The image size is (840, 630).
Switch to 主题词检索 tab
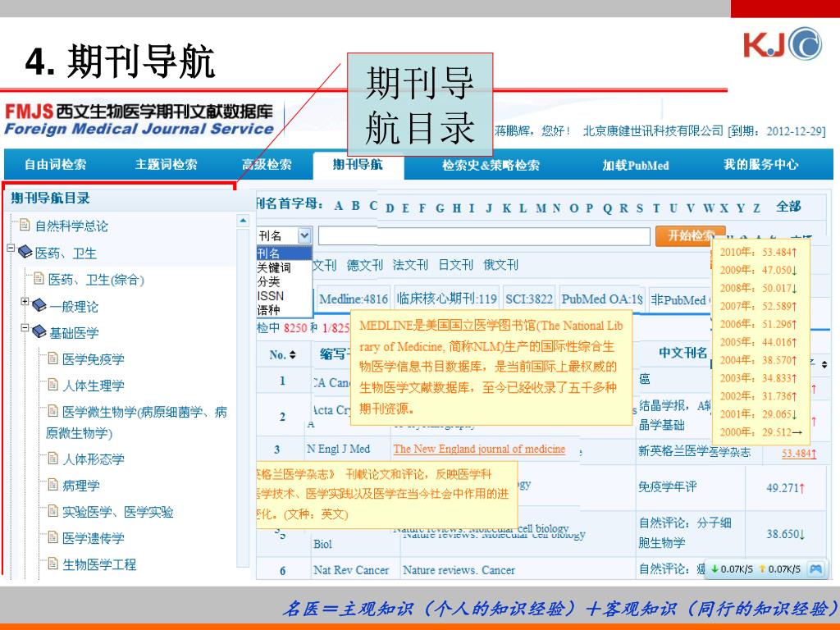pyautogui.click(x=166, y=164)
